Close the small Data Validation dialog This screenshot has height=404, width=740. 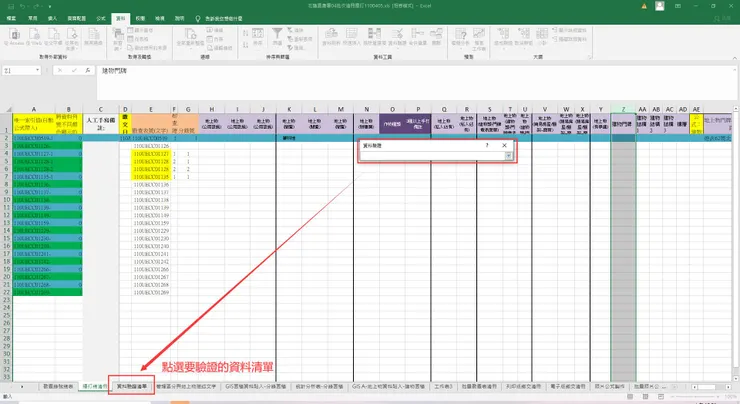pos(505,145)
